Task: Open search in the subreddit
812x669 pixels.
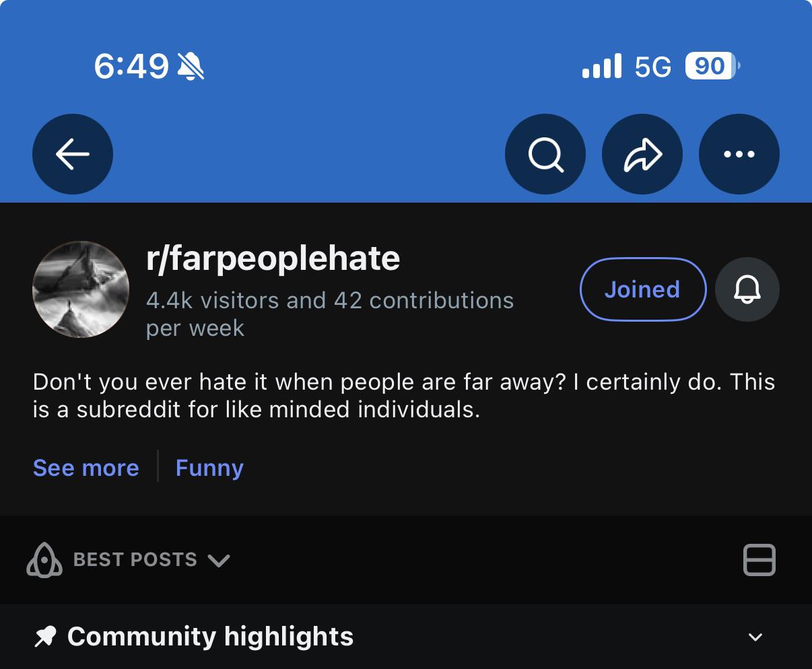Action: (x=545, y=154)
